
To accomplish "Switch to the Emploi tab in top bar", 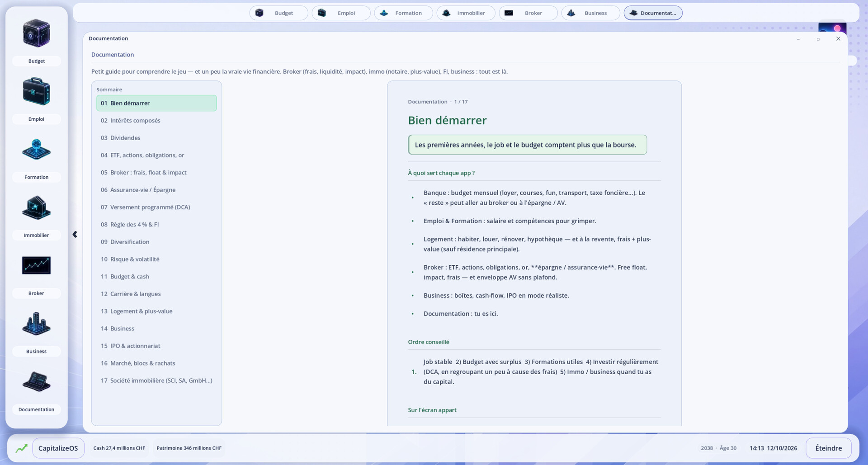I will pos(341,13).
